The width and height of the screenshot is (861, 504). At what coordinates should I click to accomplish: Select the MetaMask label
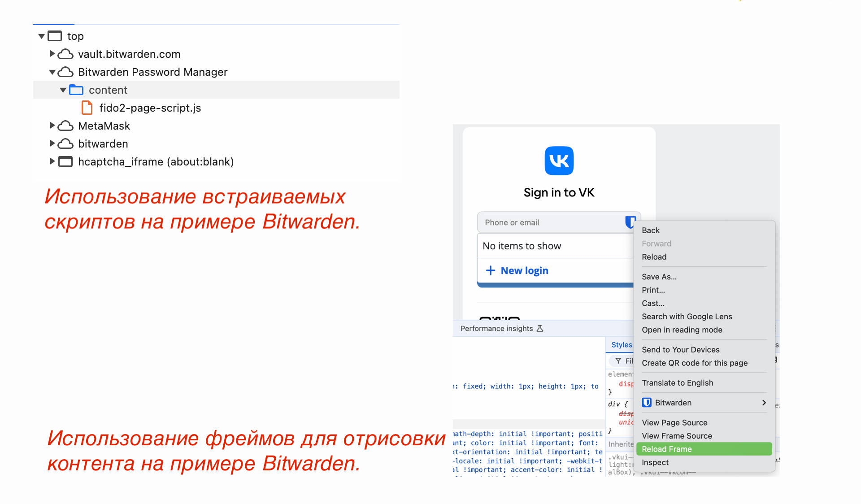pyautogui.click(x=104, y=126)
